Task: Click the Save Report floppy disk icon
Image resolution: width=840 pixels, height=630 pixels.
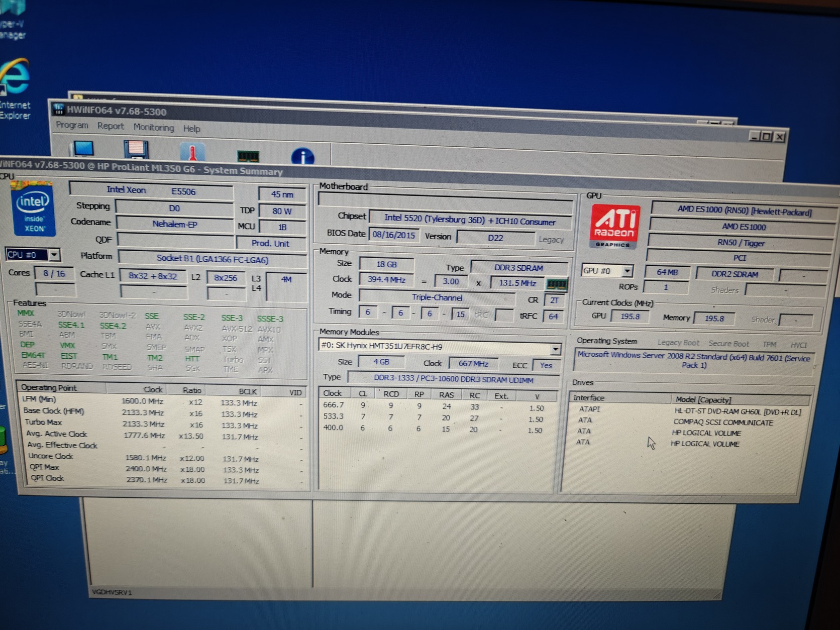Action: point(136,150)
